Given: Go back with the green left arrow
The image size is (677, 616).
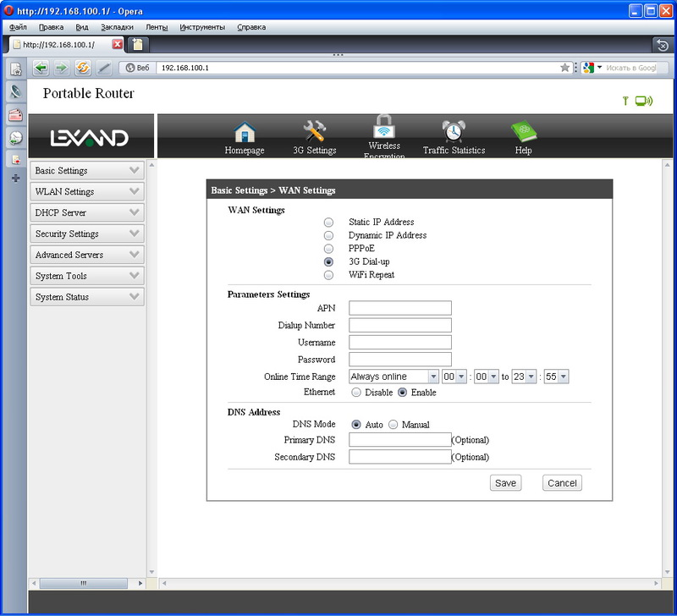Looking at the screenshot, I should pos(41,68).
